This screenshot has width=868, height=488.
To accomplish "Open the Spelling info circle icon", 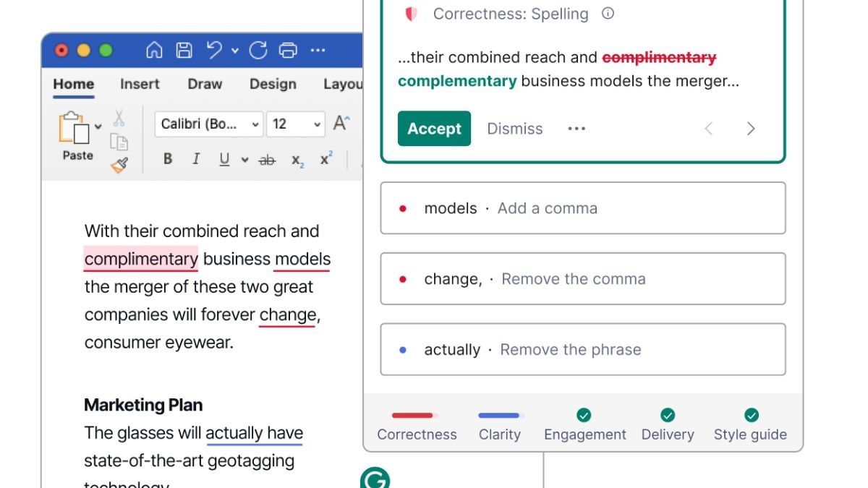I will (x=608, y=13).
